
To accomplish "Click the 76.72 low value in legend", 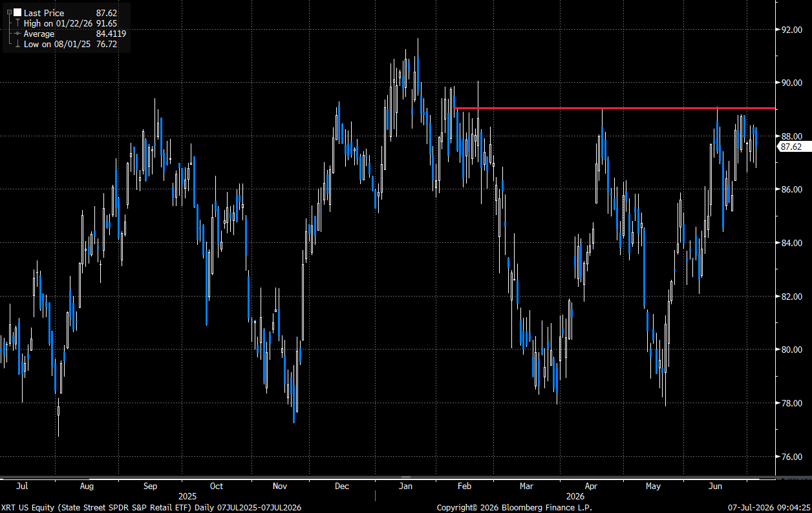I will [107, 45].
